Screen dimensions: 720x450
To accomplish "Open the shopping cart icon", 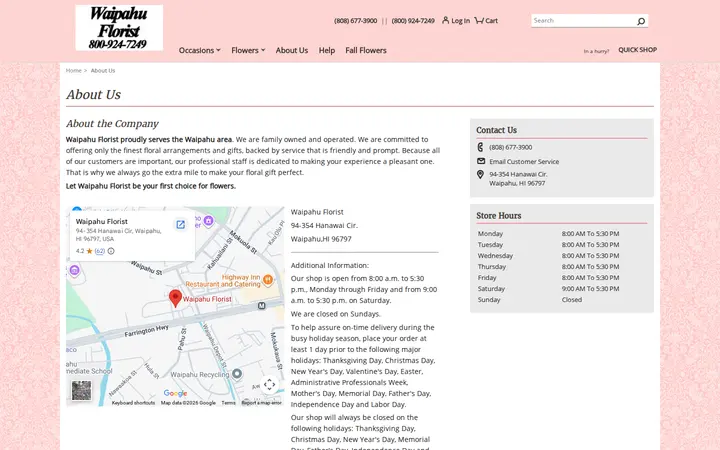I will pyautogui.click(x=479, y=20).
